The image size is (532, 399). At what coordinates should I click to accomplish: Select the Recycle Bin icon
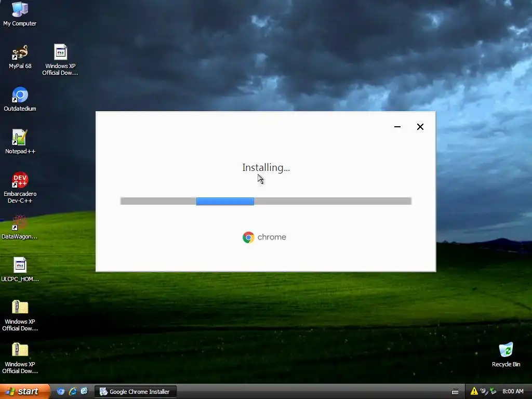point(506,354)
